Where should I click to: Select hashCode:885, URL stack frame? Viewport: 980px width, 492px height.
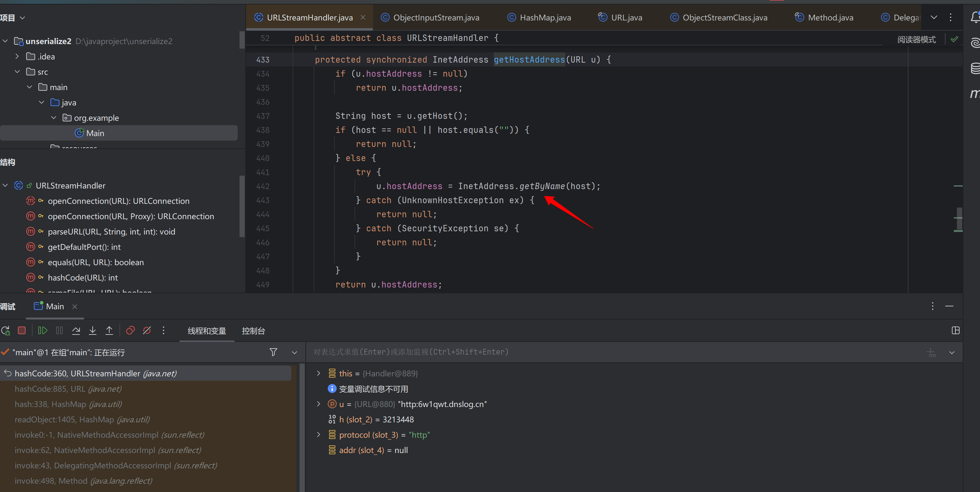(68, 389)
